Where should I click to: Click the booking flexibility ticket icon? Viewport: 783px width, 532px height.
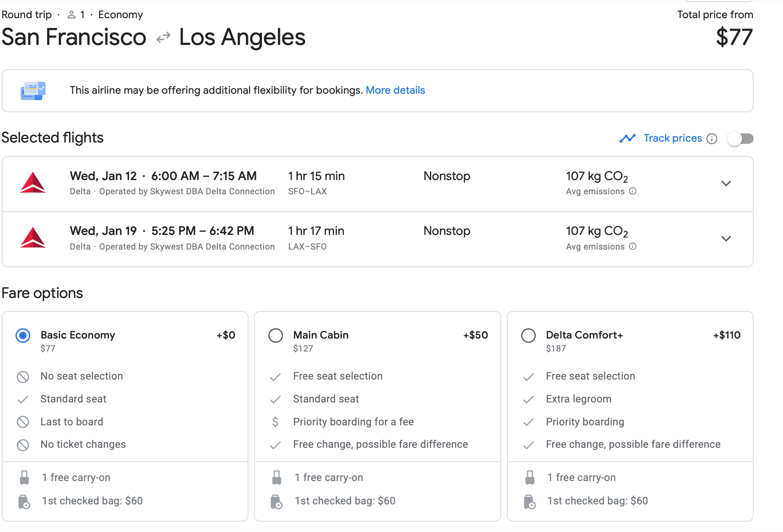pos(33,91)
